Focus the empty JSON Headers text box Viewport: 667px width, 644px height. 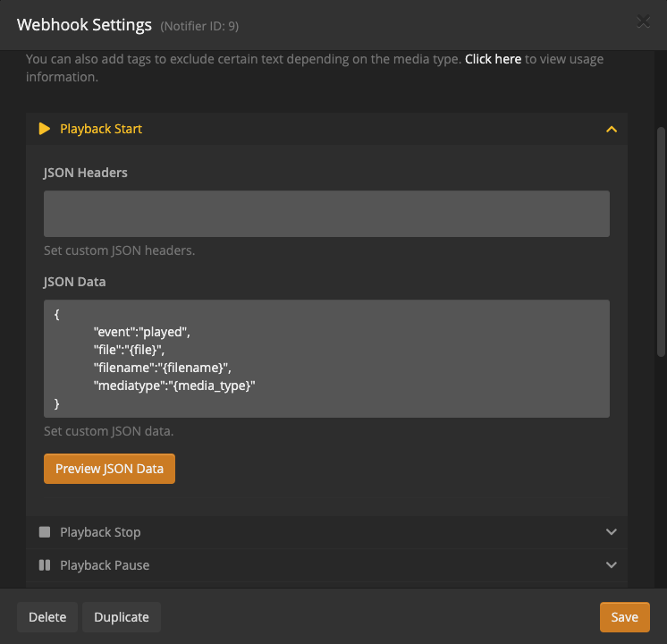(326, 214)
